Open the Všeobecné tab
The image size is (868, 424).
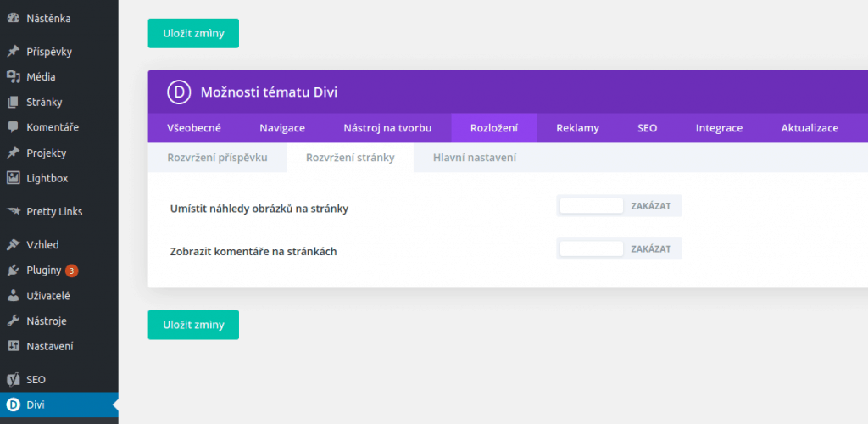194,128
